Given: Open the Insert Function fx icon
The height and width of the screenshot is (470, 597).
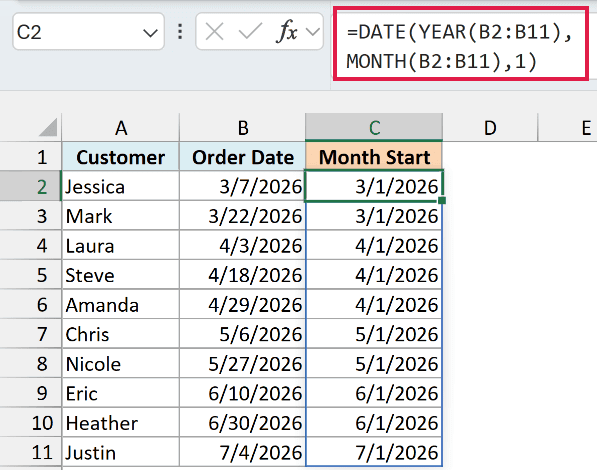Looking at the screenshot, I should [287, 31].
